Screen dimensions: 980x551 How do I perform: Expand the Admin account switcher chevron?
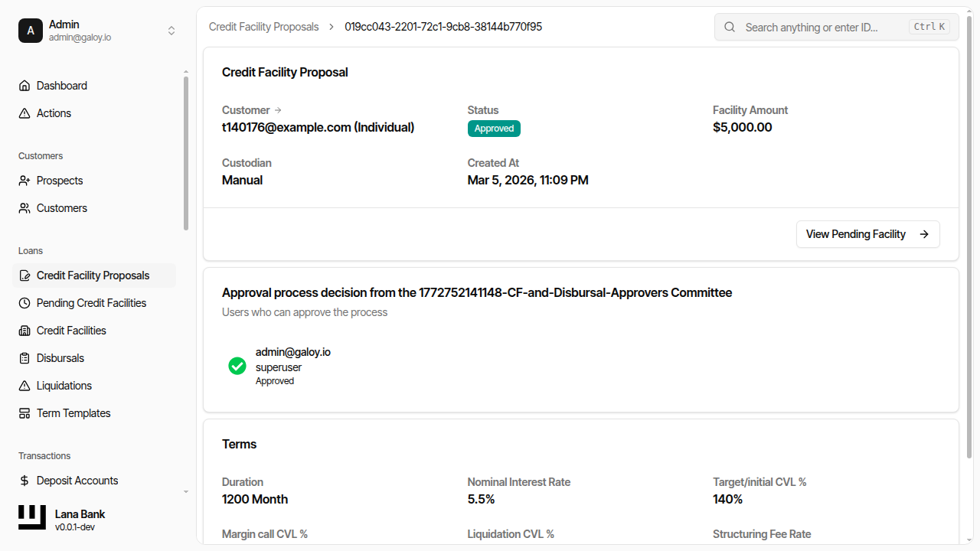point(171,31)
